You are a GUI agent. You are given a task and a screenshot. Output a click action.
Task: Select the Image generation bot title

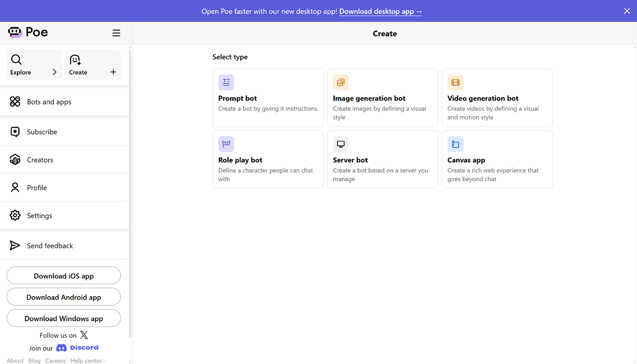[x=369, y=98]
